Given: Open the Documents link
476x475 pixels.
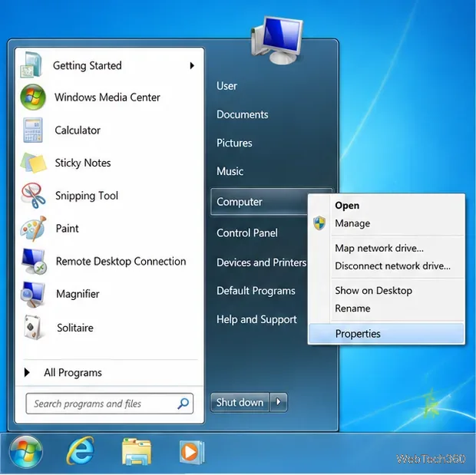Looking at the screenshot, I should [x=243, y=114].
